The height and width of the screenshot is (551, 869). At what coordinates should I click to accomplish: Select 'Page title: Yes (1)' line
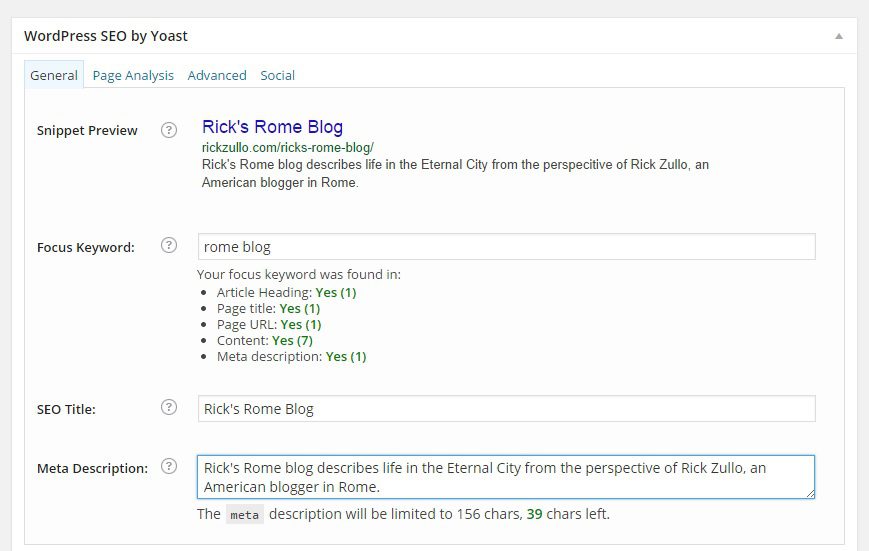click(x=268, y=308)
